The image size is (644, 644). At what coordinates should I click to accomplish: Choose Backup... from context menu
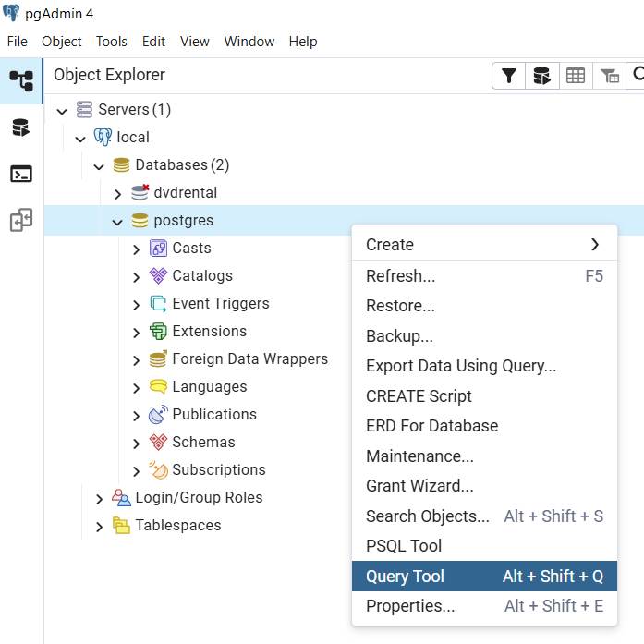tap(484, 336)
